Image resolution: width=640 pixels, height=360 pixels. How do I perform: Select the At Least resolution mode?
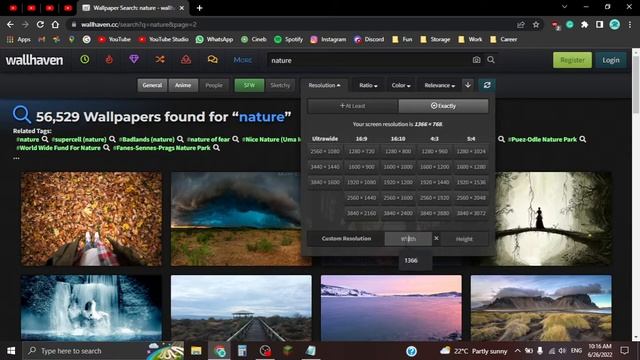(353, 106)
